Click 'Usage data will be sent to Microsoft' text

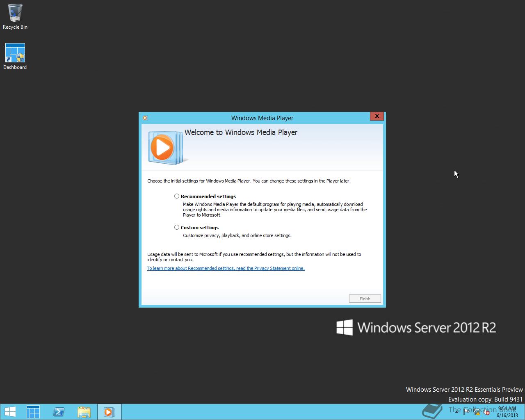(254, 257)
